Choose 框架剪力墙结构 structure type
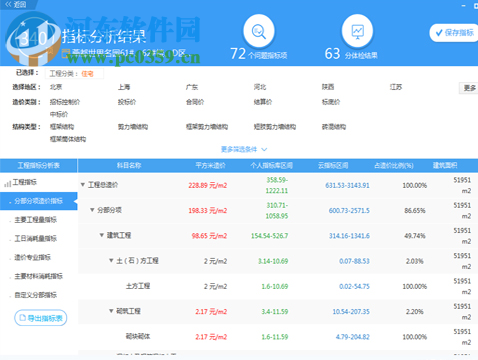Screen dimensions: 478x360 (x=207, y=127)
